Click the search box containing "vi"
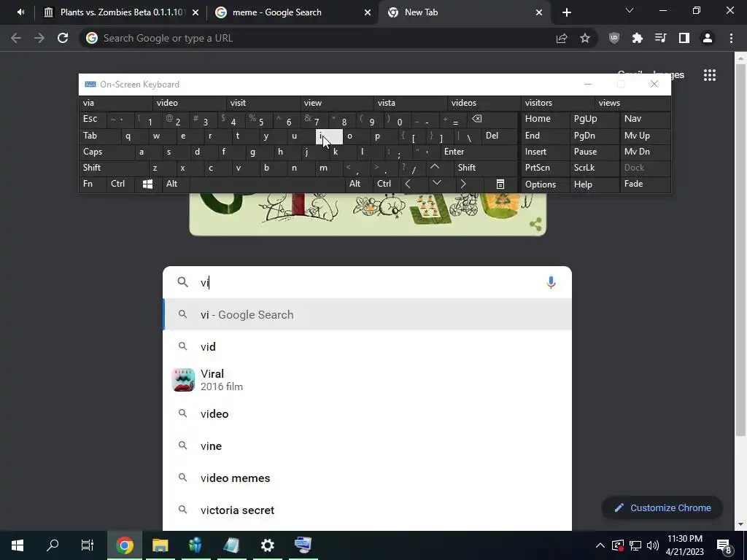Viewport: 747px width, 560px height. click(x=367, y=282)
